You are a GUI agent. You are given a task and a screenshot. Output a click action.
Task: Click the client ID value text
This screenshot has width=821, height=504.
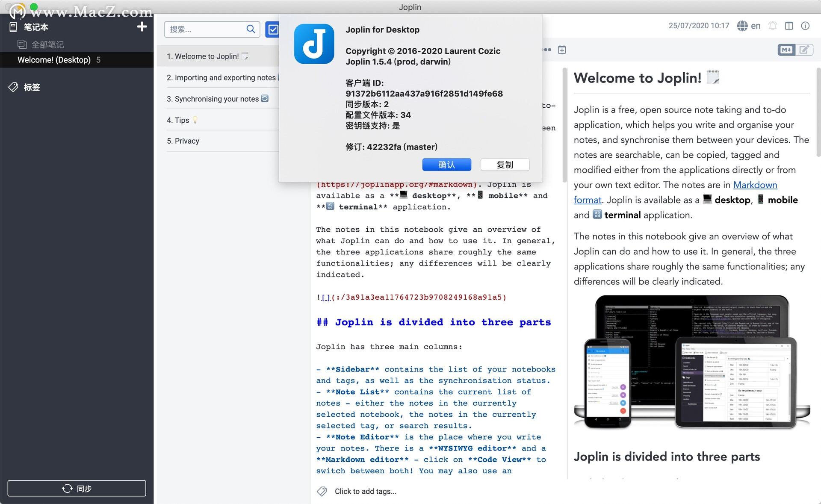[424, 94]
